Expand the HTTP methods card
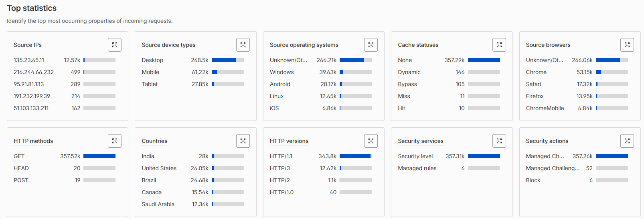This screenshot has height=219, width=644. pos(115,141)
